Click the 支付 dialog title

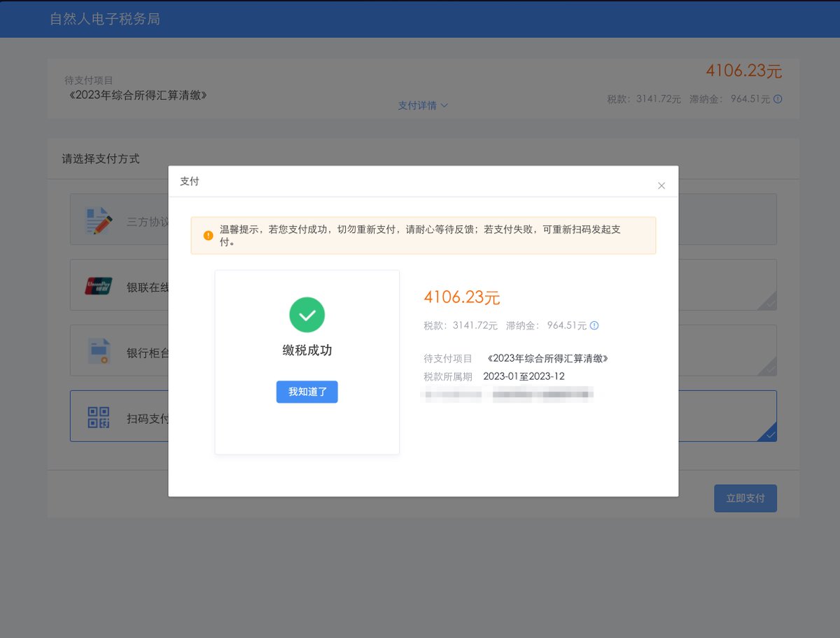coord(190,181)
